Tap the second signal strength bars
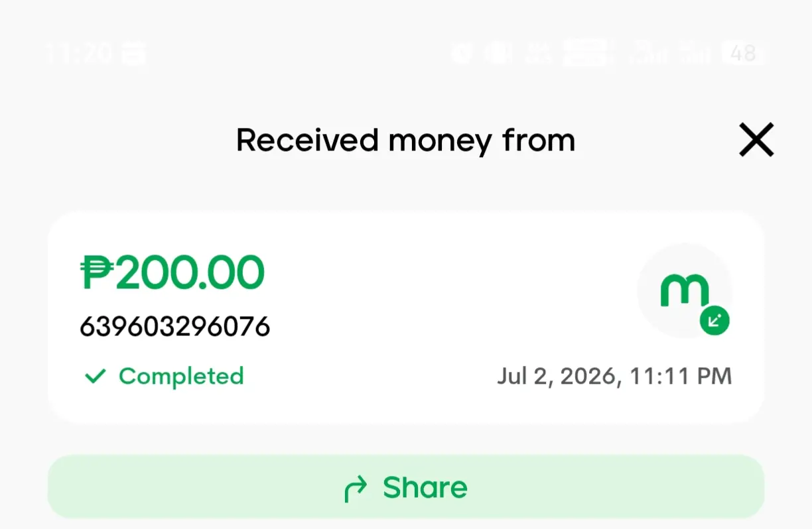This screenshot has height=529, width=812. 697,53
